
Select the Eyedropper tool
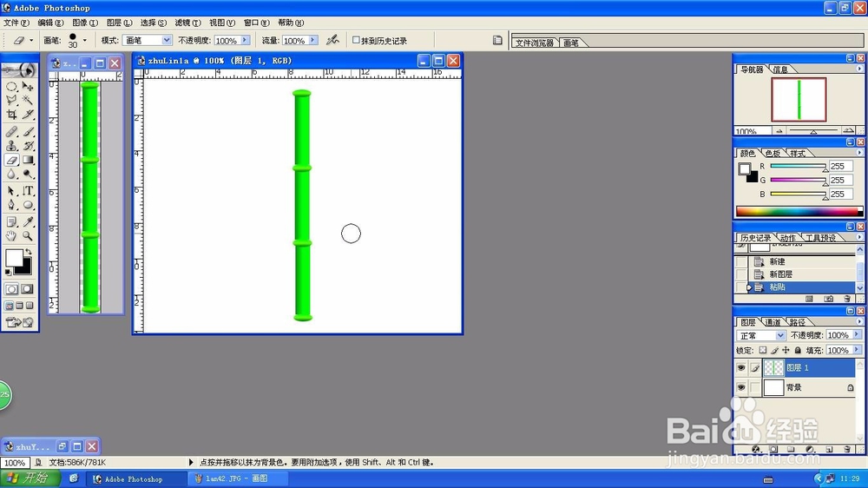pos(28,222)
